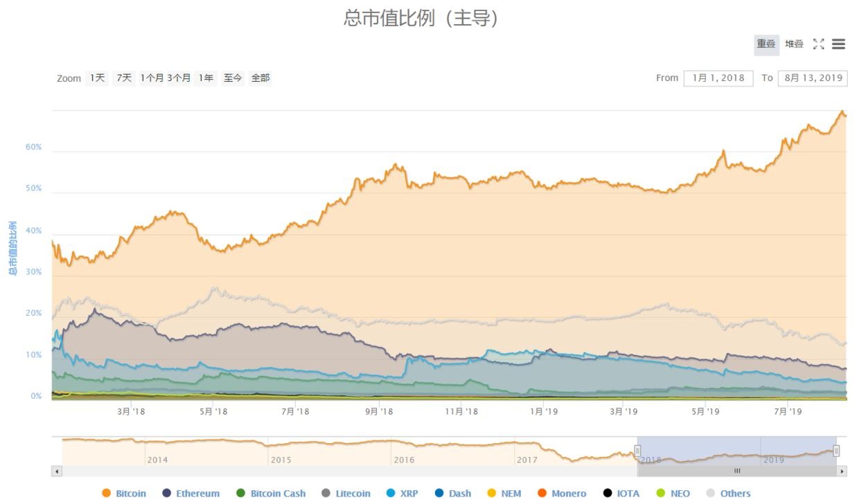Screen dimensions: 859x504
Task: Select the 3个月 zoom option
Action: (179, 78)
